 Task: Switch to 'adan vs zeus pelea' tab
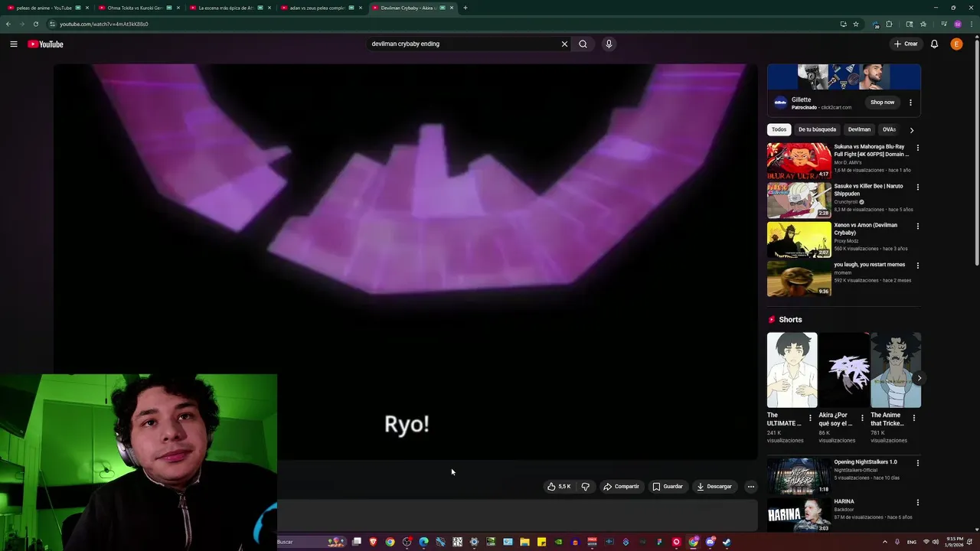[321, 8]
